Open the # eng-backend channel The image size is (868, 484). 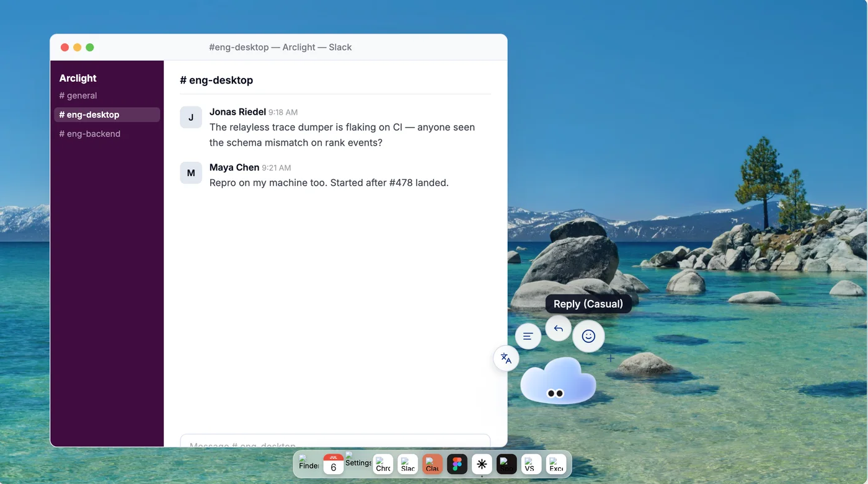coord(107,134)
